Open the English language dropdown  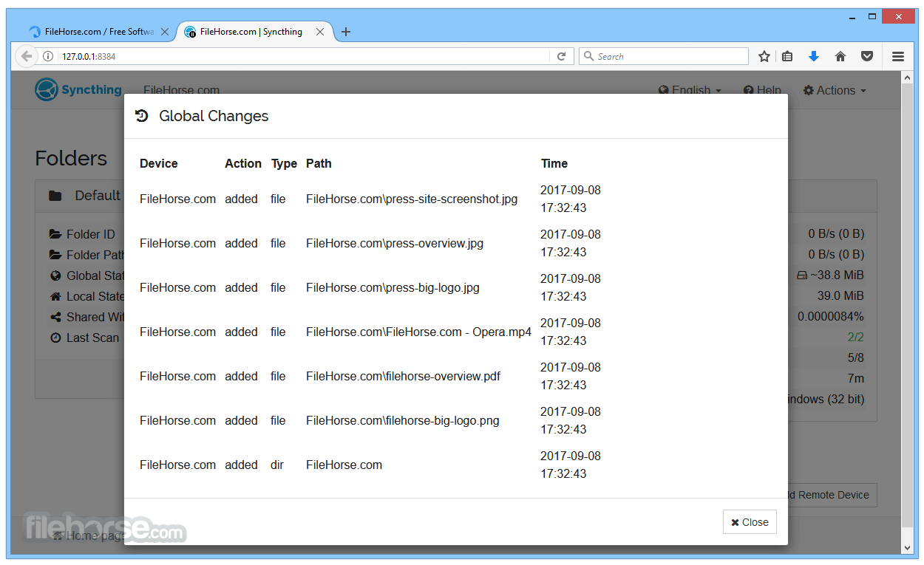coord(690,90)
